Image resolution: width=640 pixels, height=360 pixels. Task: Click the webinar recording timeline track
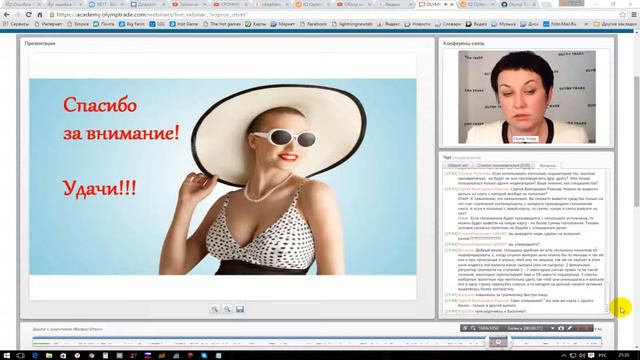(317, 342)
